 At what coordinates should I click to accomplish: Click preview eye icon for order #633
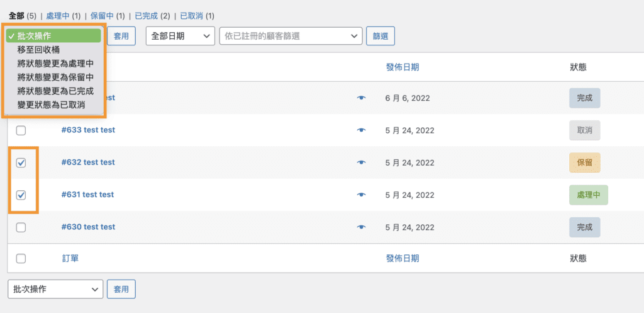(x=361, y=130)
